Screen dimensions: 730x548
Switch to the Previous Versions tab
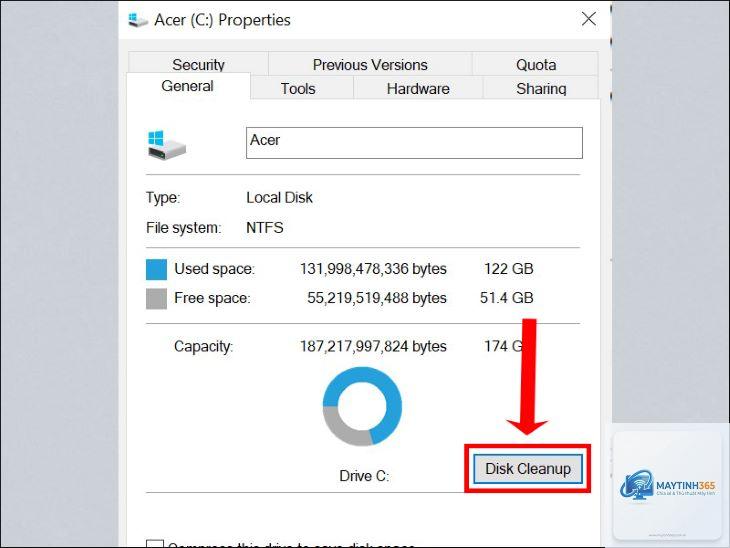click(x=370, y=64)
